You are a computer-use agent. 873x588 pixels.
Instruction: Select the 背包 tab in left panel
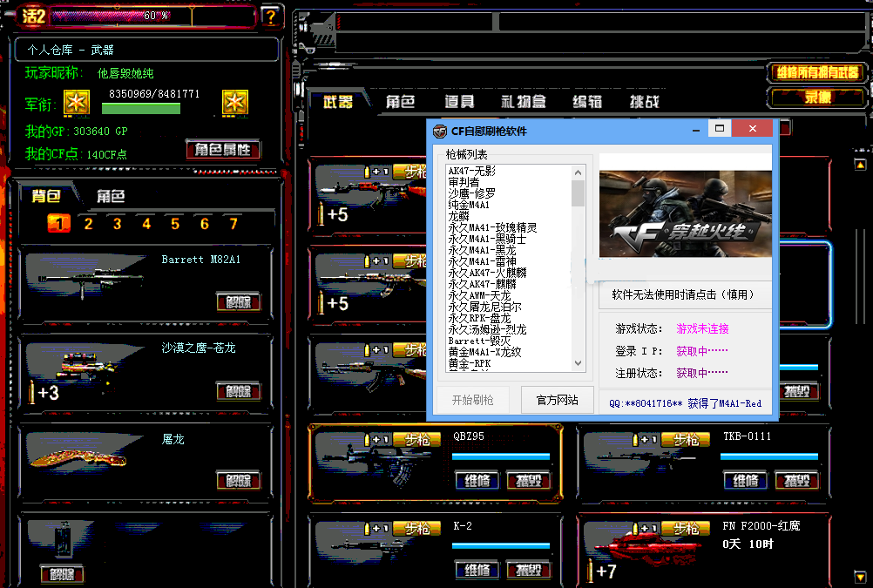46,196
